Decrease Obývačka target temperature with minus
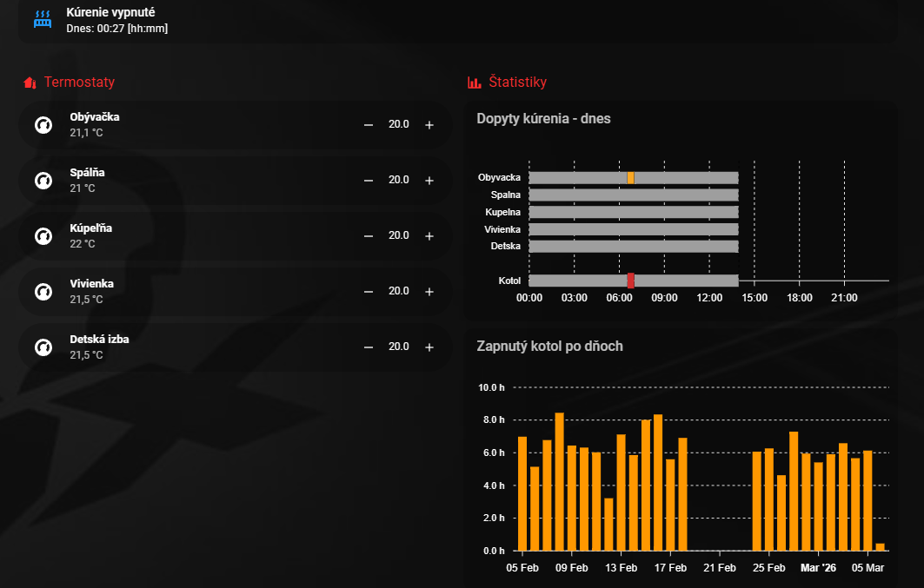 [x=369, y=125]
